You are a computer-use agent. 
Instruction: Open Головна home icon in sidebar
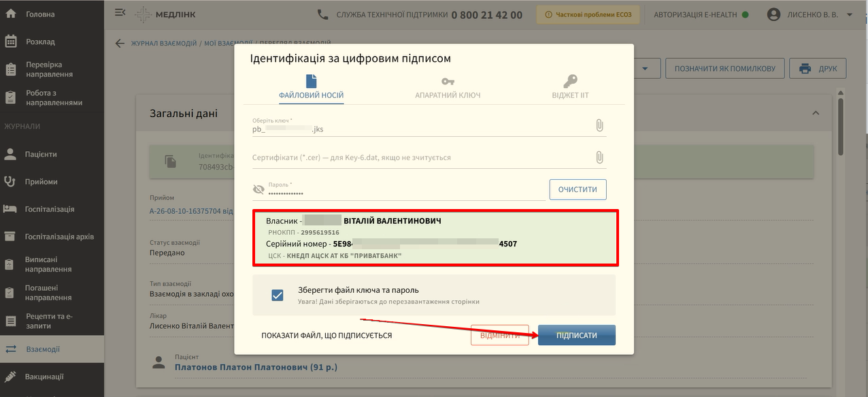pos(10,14)
